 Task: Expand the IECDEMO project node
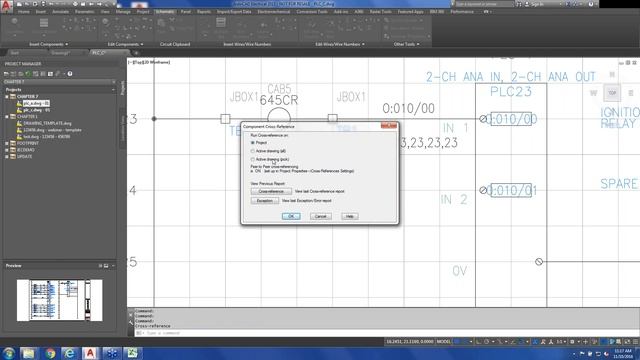point(7,150)
